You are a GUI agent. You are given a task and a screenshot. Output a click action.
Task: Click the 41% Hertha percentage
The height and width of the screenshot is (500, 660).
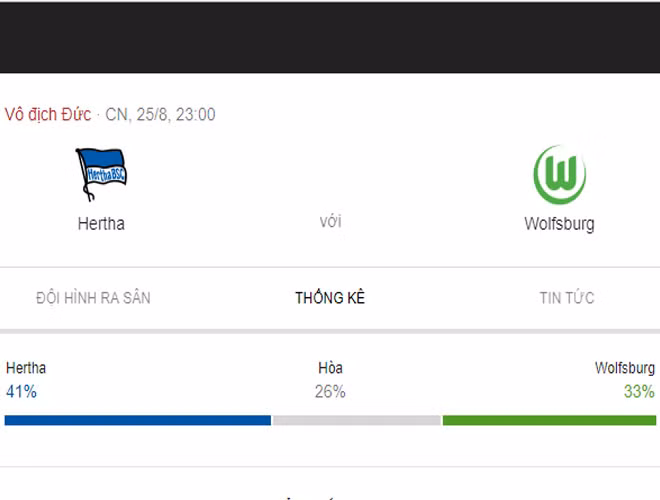click(21, 391)
